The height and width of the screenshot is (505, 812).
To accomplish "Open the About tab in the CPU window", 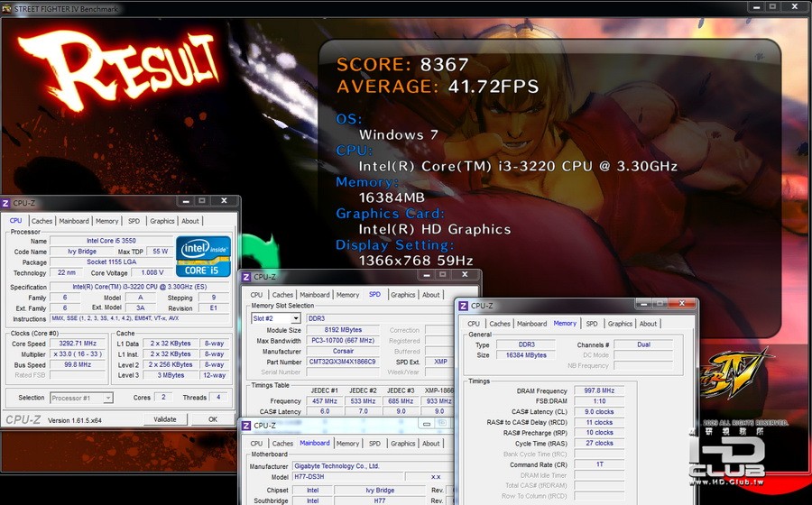I will point(190,221).
